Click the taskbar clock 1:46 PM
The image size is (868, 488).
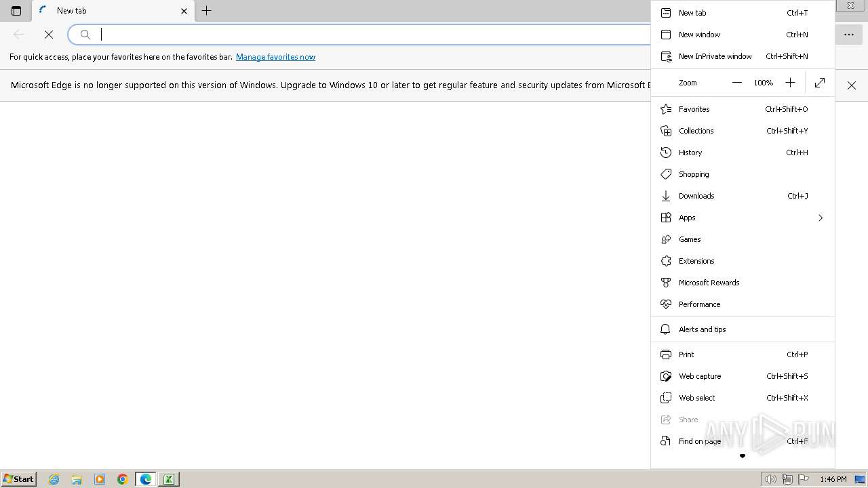(833, 479)
